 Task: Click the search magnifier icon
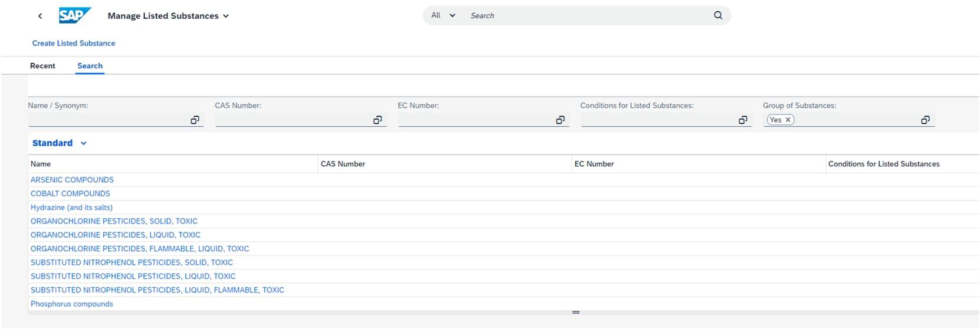click(718, 15)
